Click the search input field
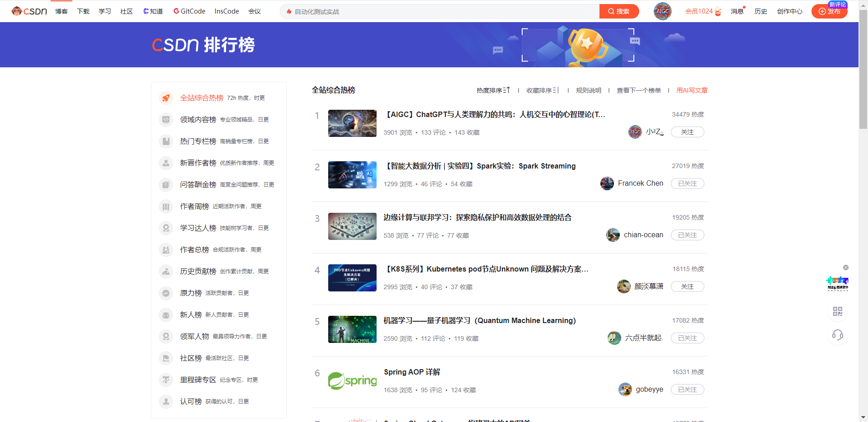The width and height of the screenshot is (868, 422). [x=440, y=11]
